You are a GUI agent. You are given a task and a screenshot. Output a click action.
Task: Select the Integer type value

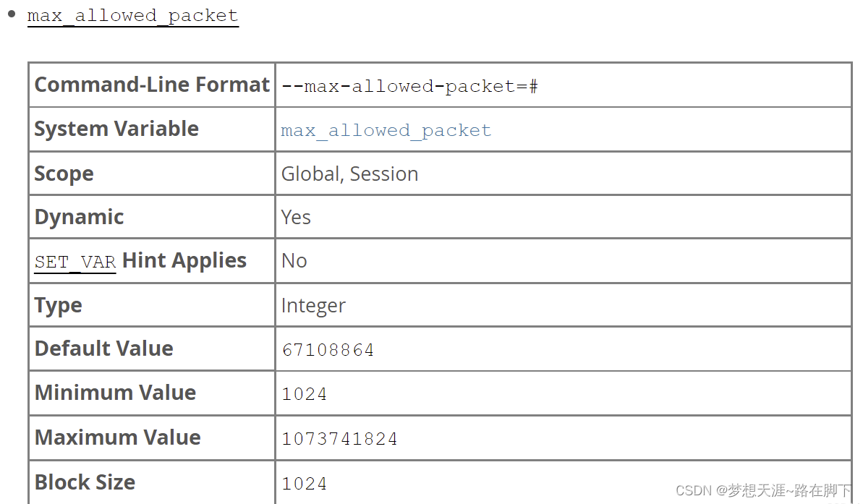click(313, 305)
